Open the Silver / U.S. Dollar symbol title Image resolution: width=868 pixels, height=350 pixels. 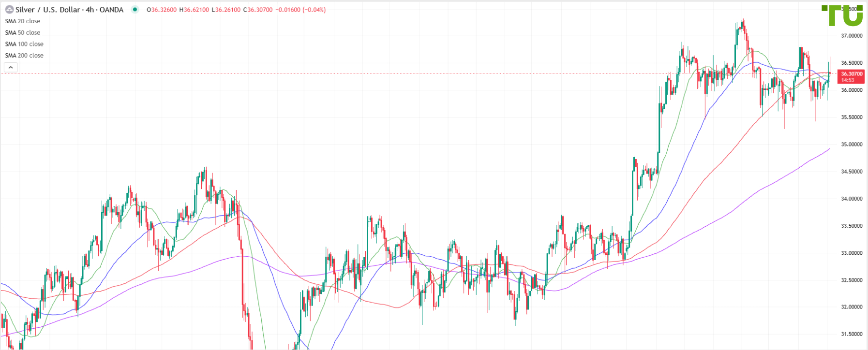coord(70,10)
